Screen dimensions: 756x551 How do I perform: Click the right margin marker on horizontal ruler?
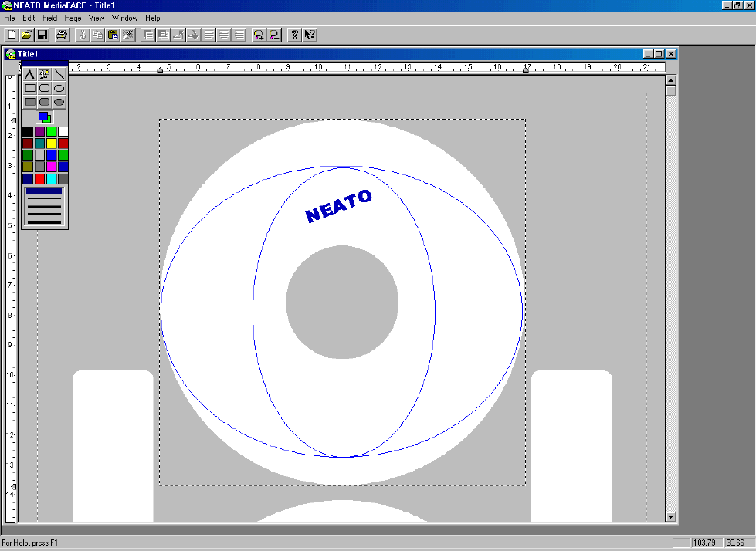click(x=526, y=69)
